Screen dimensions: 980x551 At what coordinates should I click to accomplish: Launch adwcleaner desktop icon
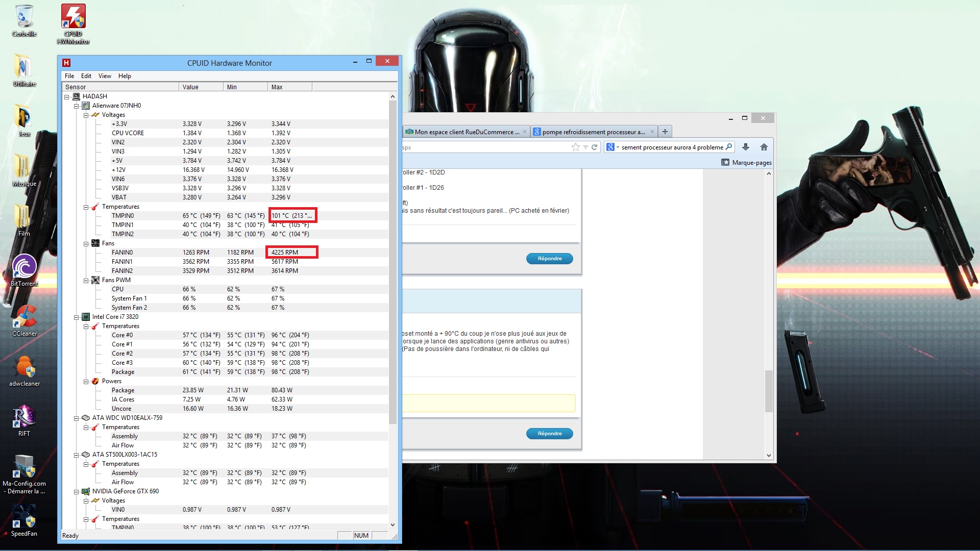click(x=24, y=370)
